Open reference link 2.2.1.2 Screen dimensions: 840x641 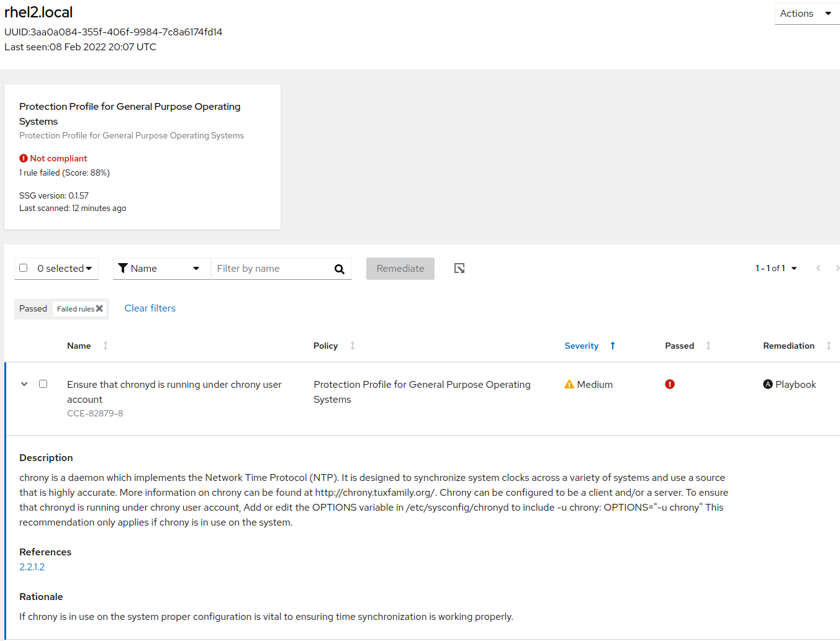click(x=32, y=567)
